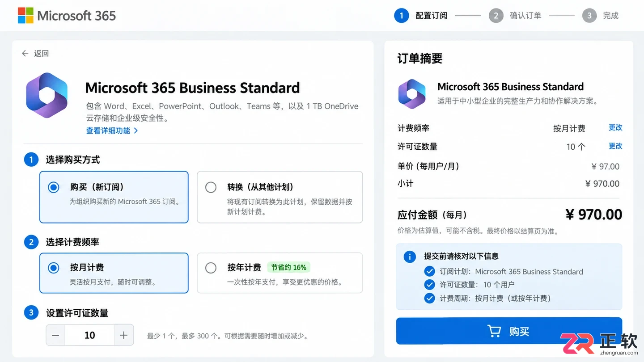Screen dimensions: 644x362
Task: Click the checkmark icon beside 许可证数量: 10 个用户
Action: click(429, 285)
